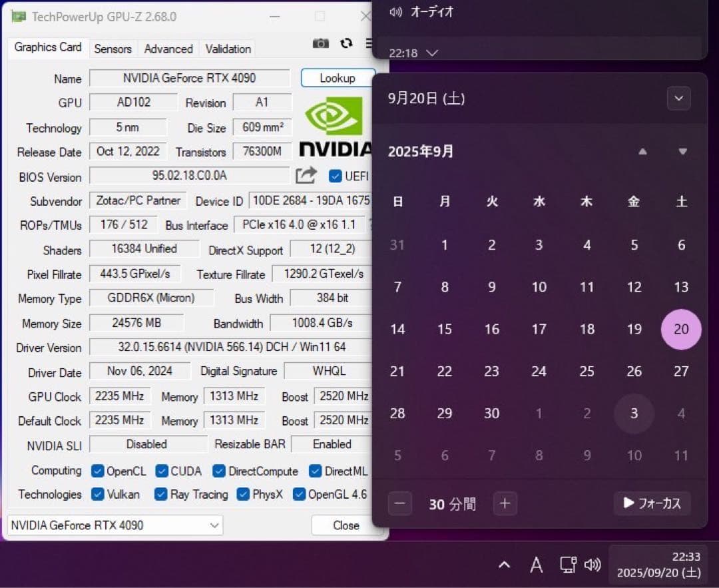
Task: Select September 25 on the calendar
Action: coord(587,371)
